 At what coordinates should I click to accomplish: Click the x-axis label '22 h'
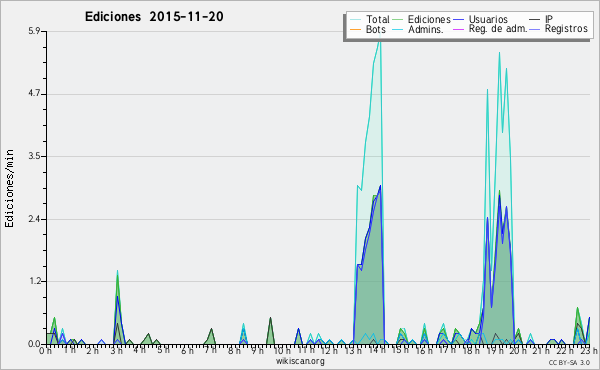(565, 350)
